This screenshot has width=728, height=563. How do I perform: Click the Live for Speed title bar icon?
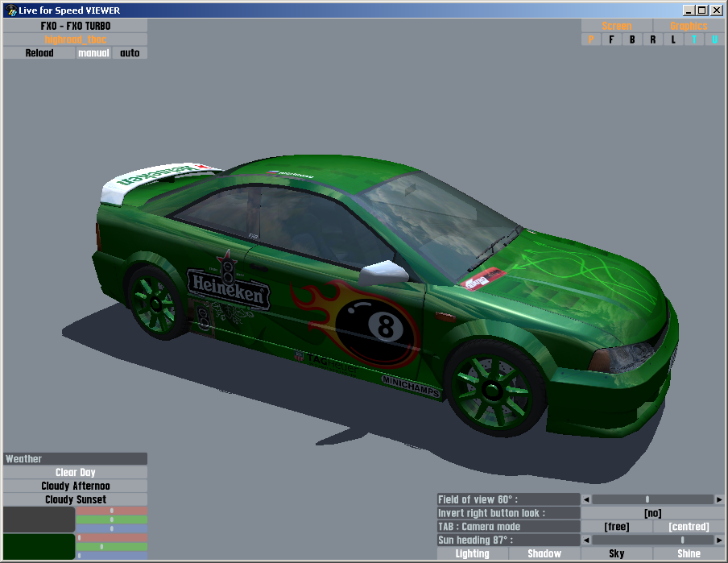click(10, 10)
